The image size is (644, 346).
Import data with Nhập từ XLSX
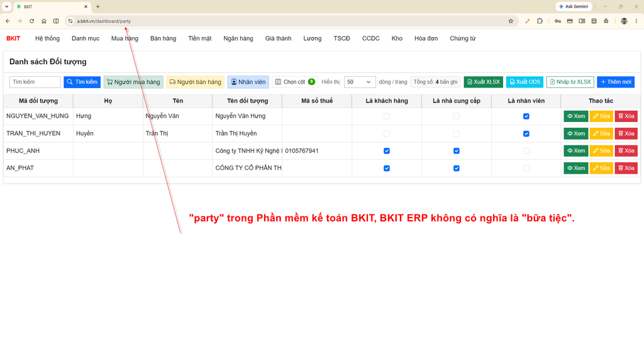[x=570, y=82]
